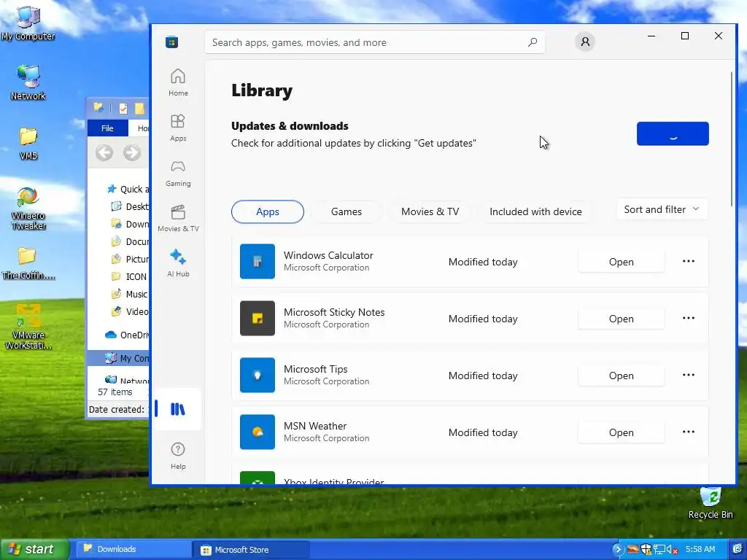Click the Windows Security shield tray icon
This screenshot has height=560, width=747.
(x=646, y=550)
